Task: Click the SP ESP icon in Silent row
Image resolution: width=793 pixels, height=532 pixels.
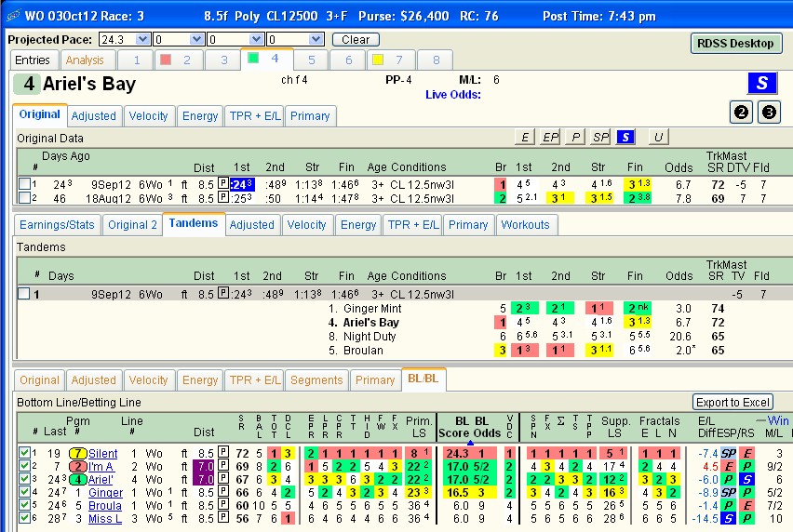Action: tap(729, 453)
